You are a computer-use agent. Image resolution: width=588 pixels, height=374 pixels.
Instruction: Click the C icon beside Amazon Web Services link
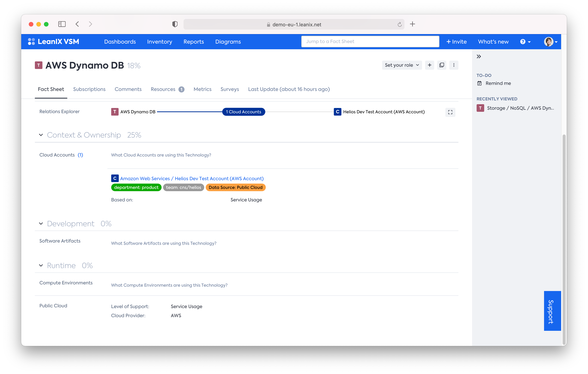(115, 178)
